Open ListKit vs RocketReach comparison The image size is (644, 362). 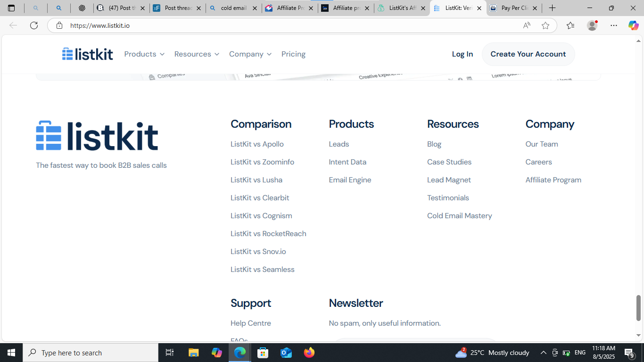coord(268,234)
